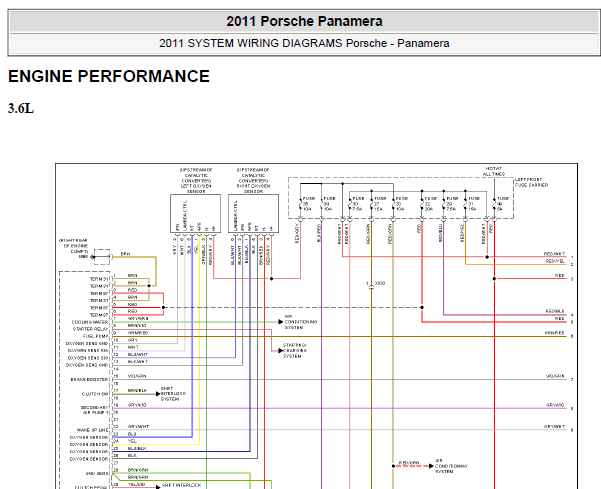
Task: Click the 'WAKE UP LINE' pin label
Action: (92, 430)
